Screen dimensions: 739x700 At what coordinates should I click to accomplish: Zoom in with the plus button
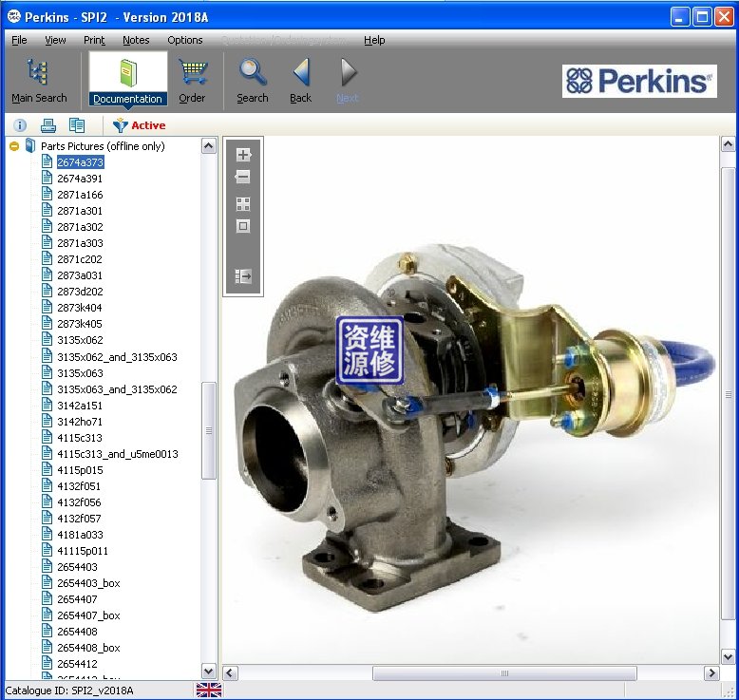coord(243,155)
